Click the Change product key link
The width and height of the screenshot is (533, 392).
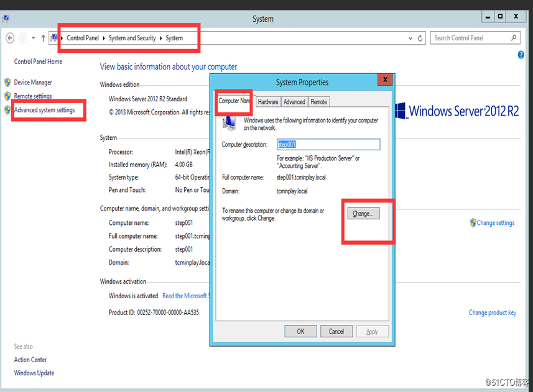[493, 312]
